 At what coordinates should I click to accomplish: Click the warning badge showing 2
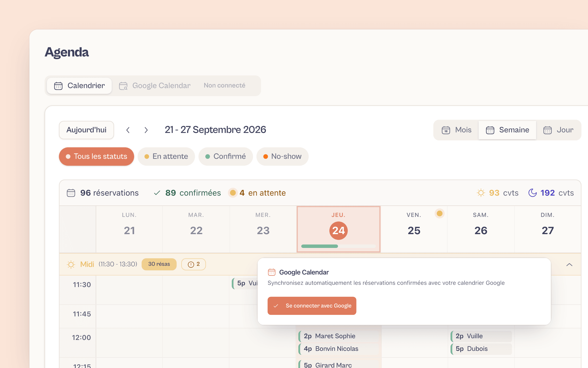[x=194, y=264]
